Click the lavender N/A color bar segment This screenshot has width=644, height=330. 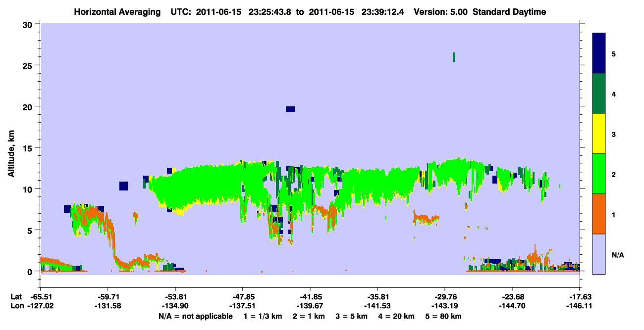pyautogui.click(x=599, y=254)
